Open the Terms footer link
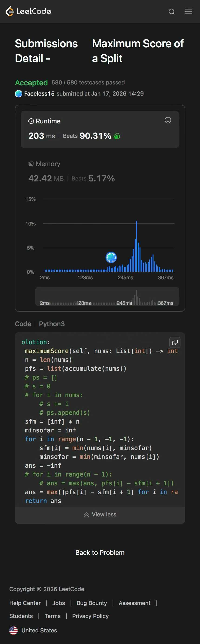Image resolution: width=200 pixels, height=644 pixels. click(52, 616)
